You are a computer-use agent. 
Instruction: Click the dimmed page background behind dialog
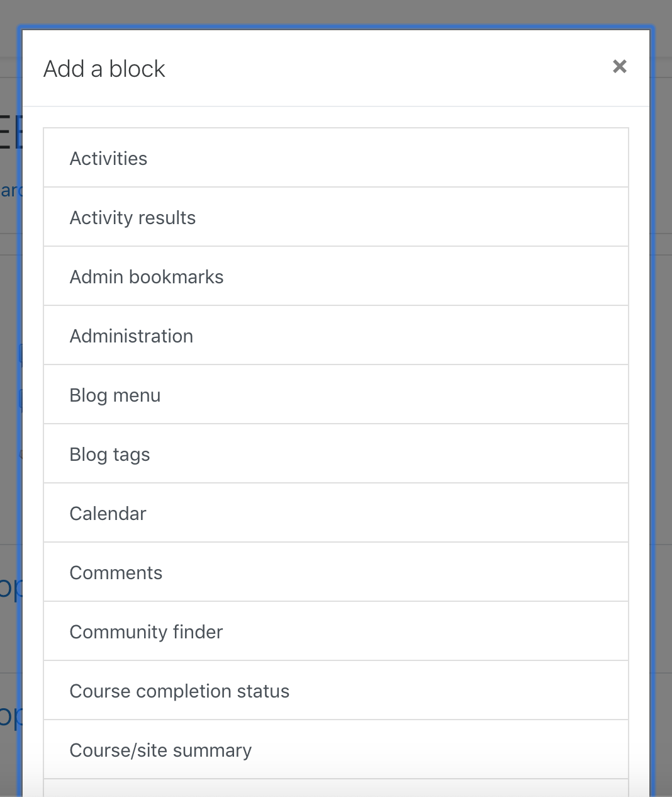(x=663, y=378)
